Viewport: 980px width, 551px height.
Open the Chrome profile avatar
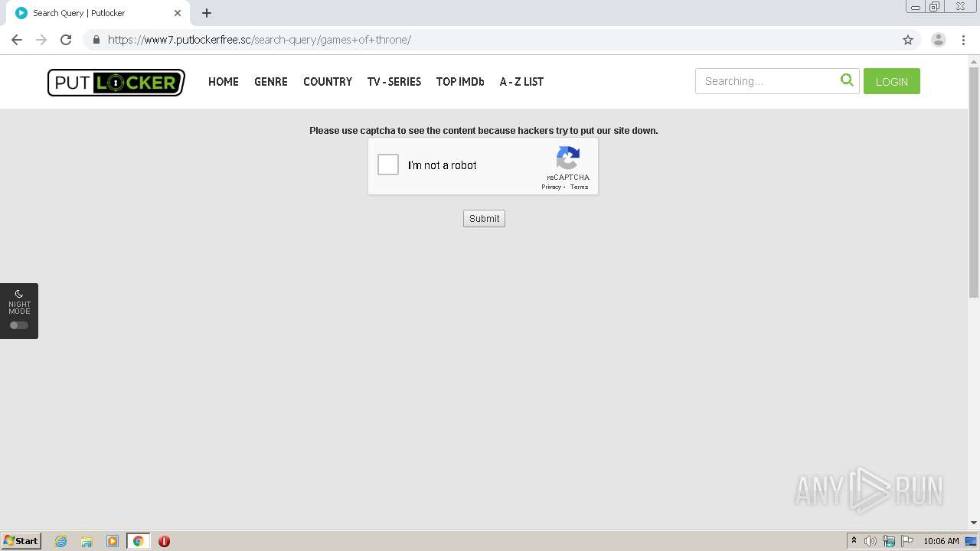point(939,40)
